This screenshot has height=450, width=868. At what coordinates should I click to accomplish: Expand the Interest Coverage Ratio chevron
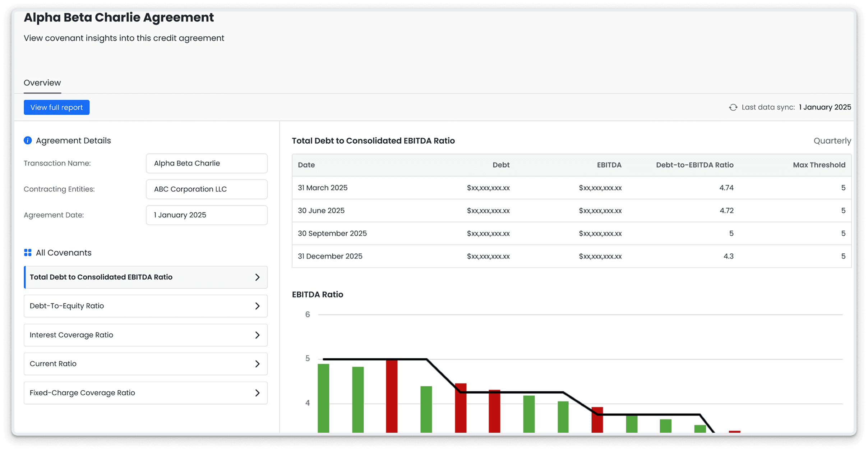coord(257,335)
